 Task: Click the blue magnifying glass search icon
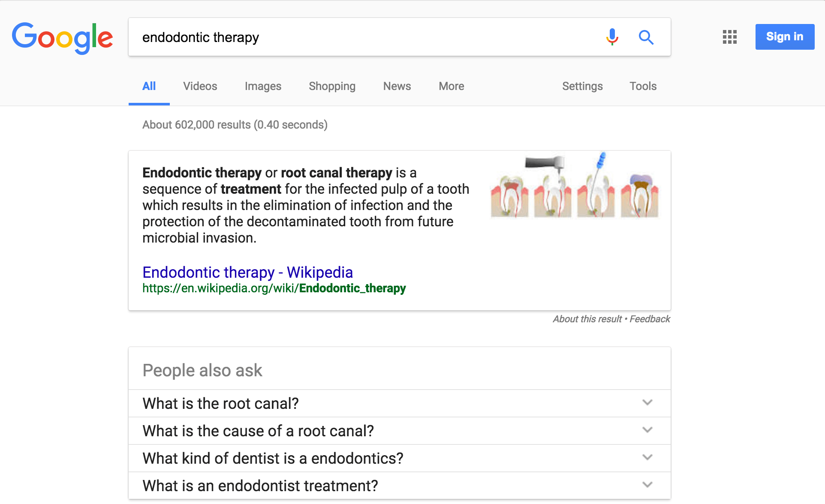pos(646,37)
